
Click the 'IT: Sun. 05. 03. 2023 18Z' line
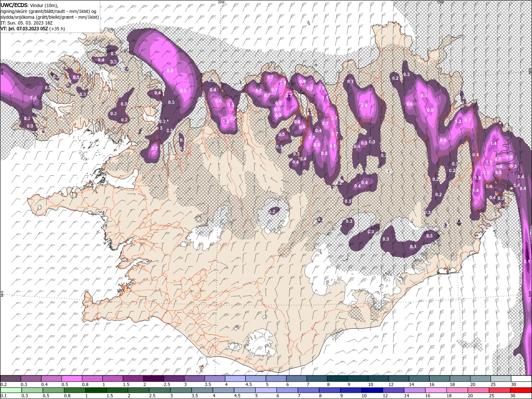(27, 23)
